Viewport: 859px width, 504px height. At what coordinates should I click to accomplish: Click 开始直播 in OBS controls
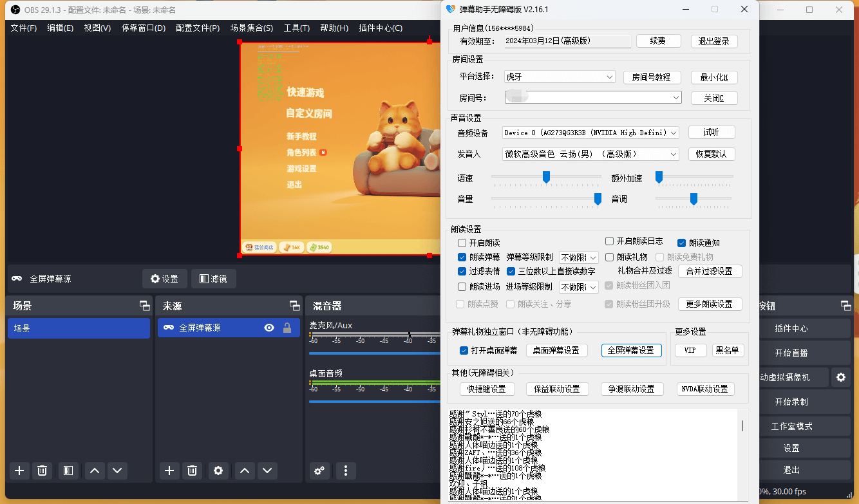[x=791, y=353]
